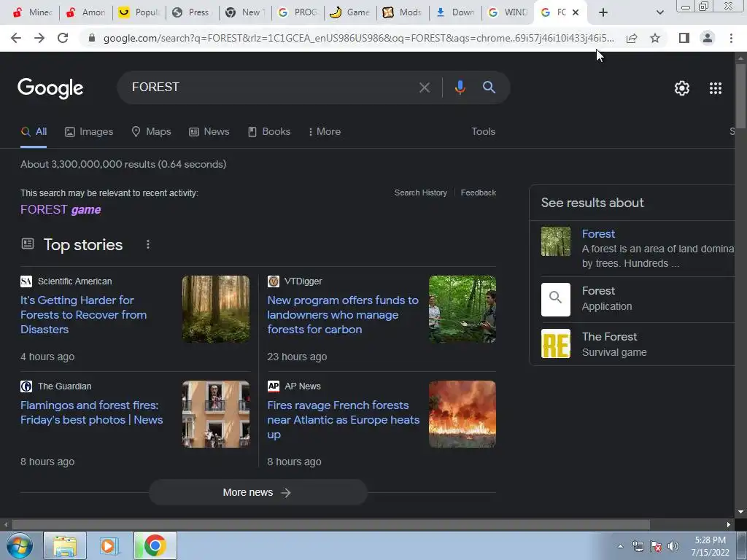Click the lock icon in the address bar
Screen dimensions: 747x560
tap(92, 38)
